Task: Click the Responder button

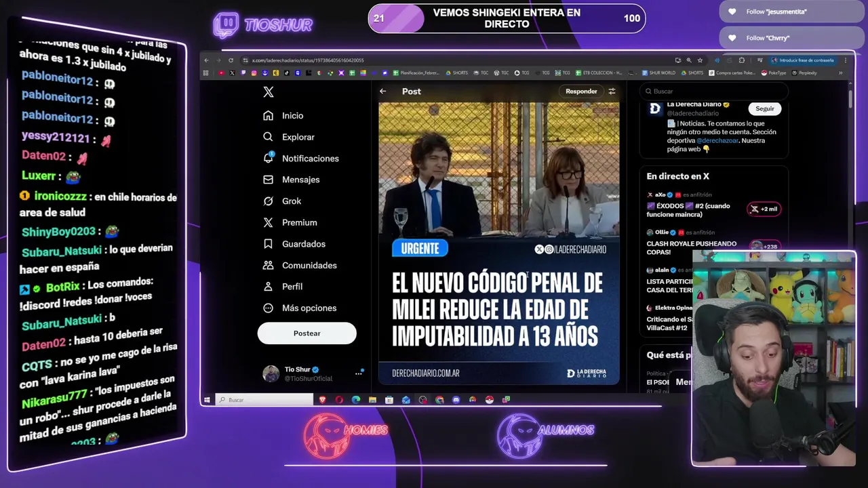Action: pyautogui.click(x=581, y=91)
